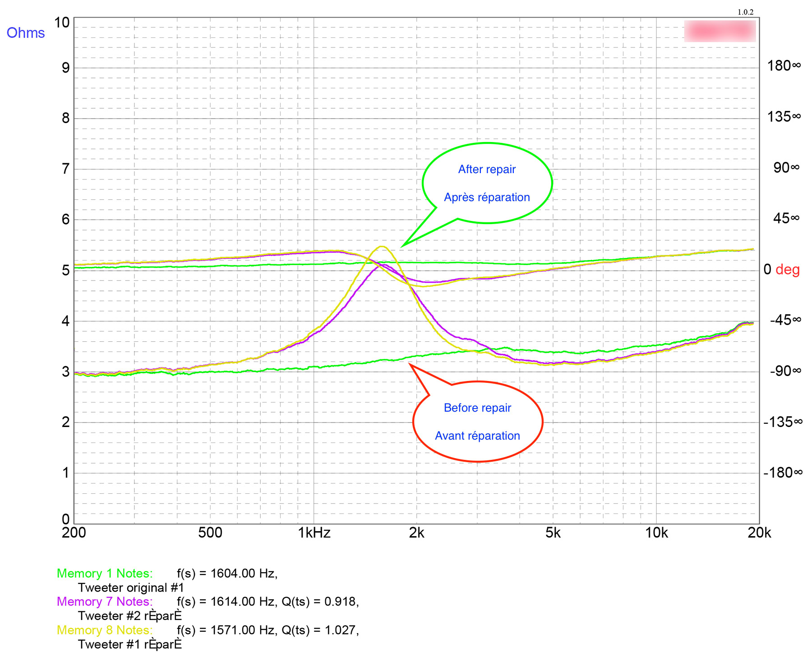This screenshot has height=661, width=812.
Task: Select the "500" frequency axis label
Action: tap(210, 533)
